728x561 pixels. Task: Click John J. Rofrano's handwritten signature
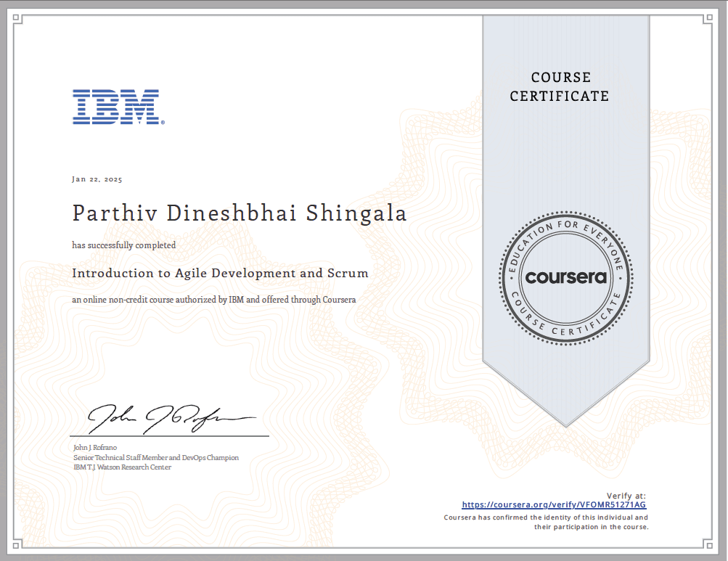coord(172,419)
